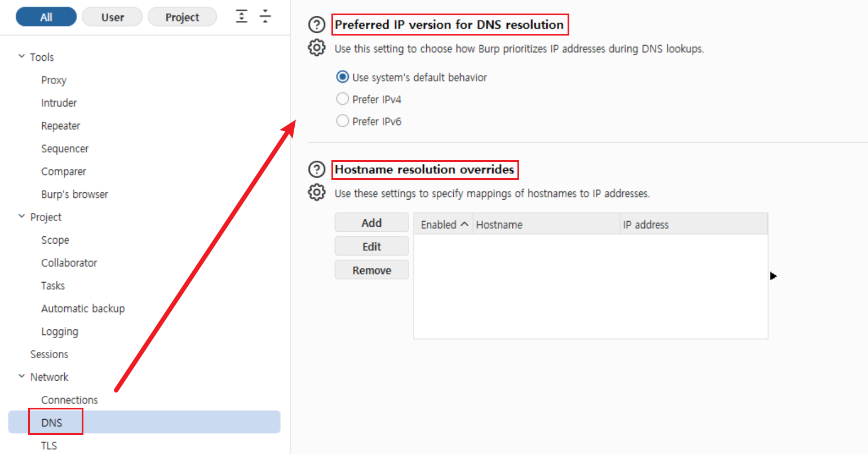
Task: Open Scope settings
Action: click(55, 240)
